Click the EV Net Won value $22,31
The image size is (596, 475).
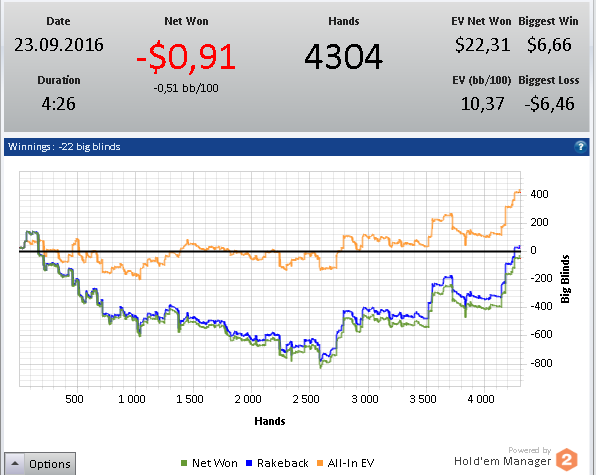482,45
